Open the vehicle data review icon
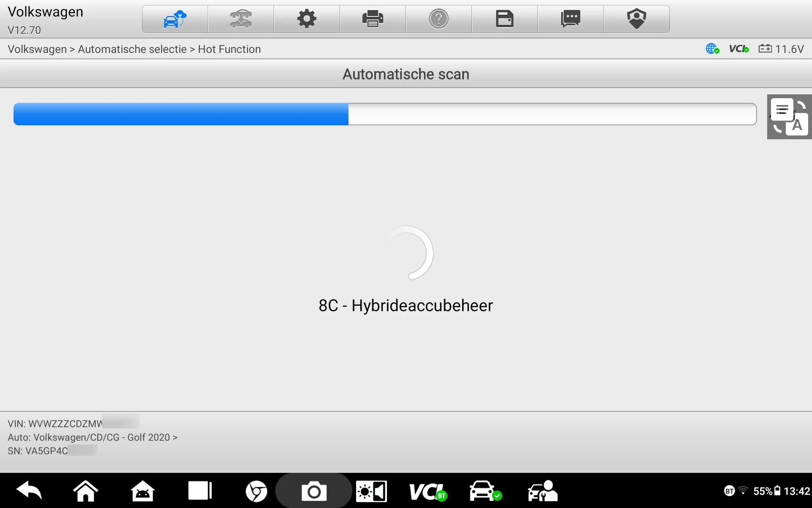812x508 pixels. coord(241,19)
